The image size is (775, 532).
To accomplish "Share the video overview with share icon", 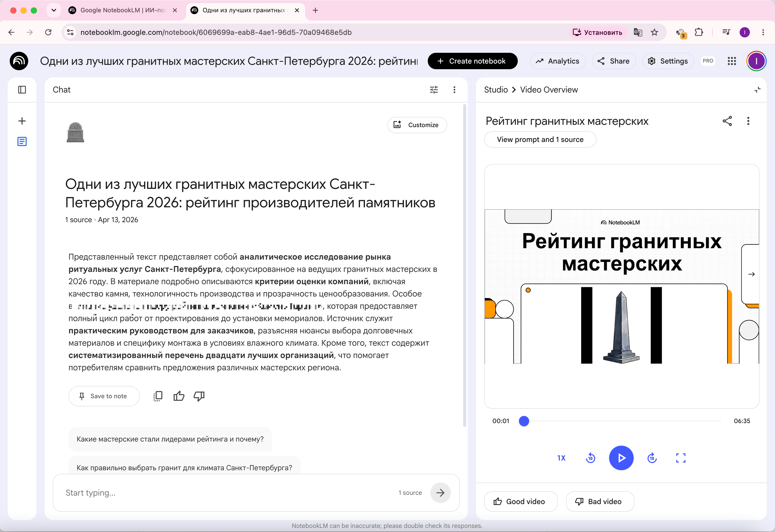I will [727, 121].
